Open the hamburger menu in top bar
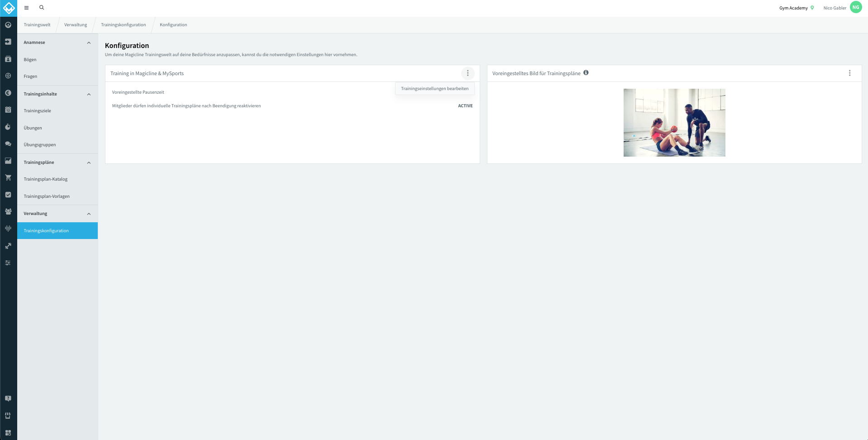Viewport: 868px width, 440px height. [26, 8]
